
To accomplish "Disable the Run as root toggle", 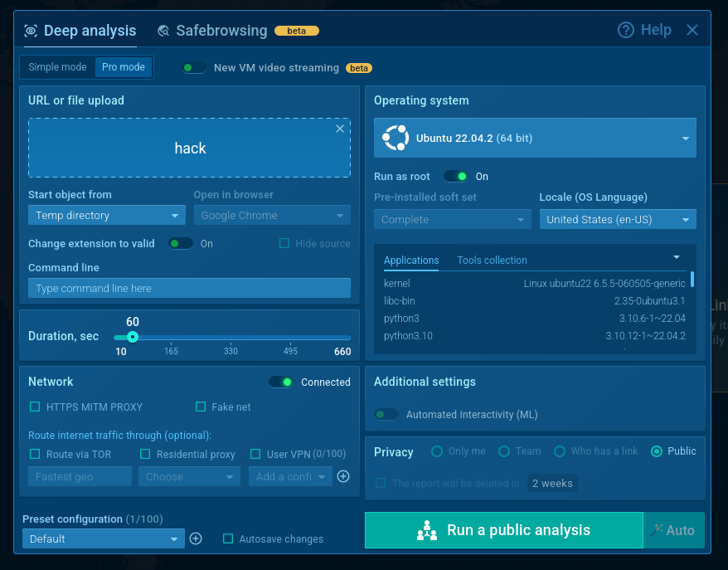I will (x=455, y=176).
